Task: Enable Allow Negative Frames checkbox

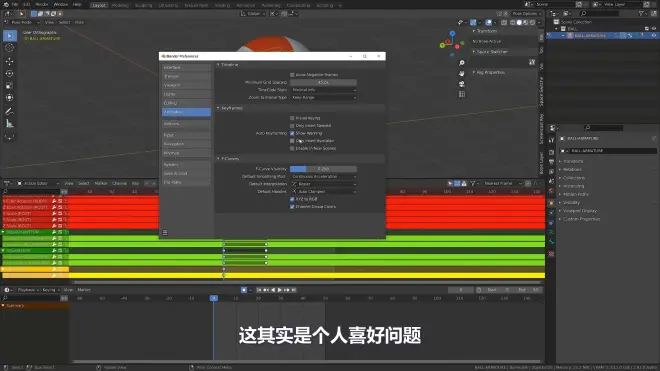Action: 292,75
